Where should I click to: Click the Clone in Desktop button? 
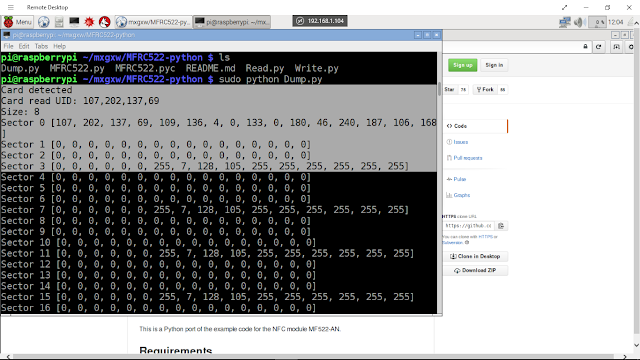point(476,256)
